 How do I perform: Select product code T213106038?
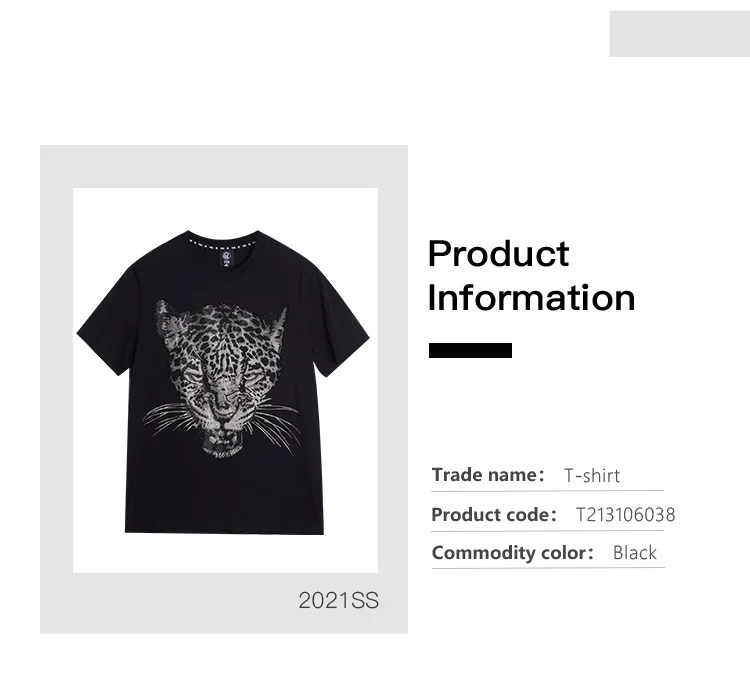(626, 515)
